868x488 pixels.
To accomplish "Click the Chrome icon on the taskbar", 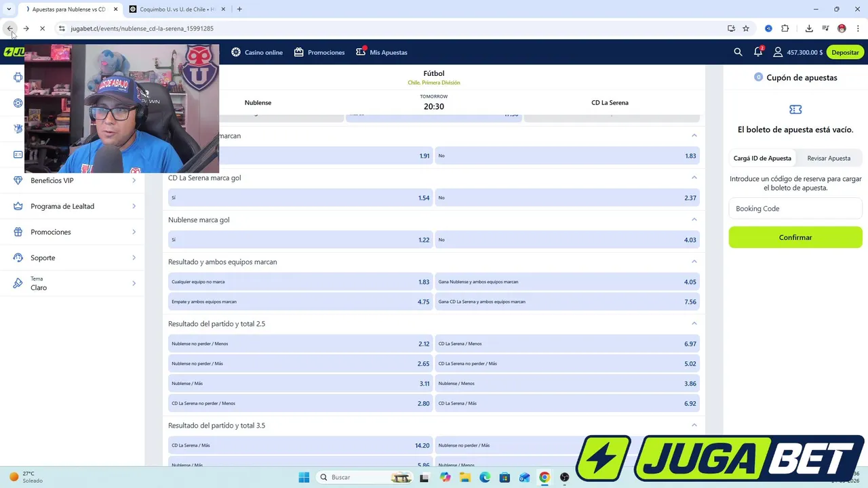I will [x=545, y=477].
